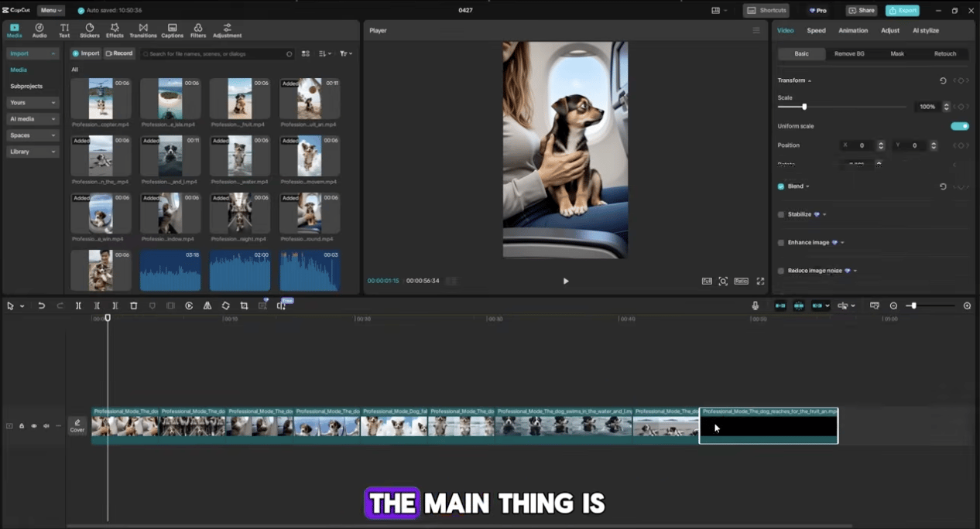
Task: Open the Captions panel
Action: (x=172, y=30)
